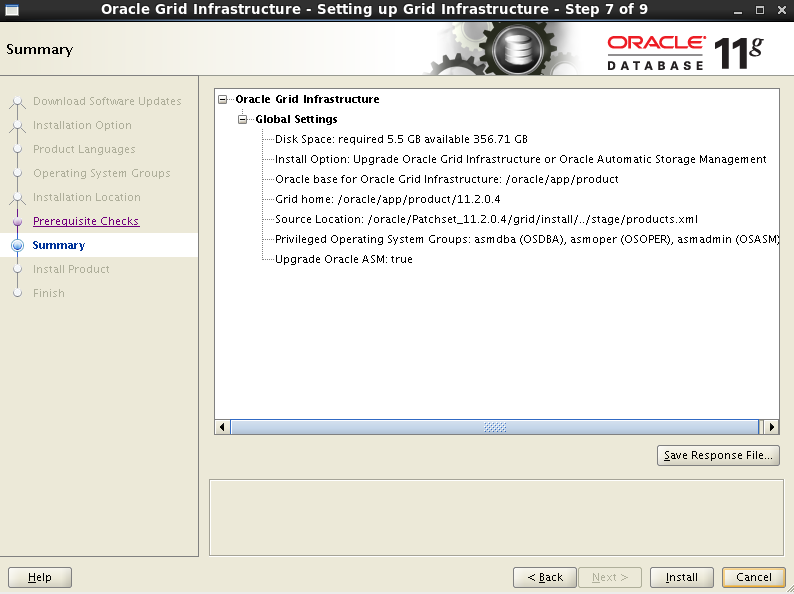Select Install Product step
Screen dimensions: 794x594
pyautogui.click(x=71, y=269)
